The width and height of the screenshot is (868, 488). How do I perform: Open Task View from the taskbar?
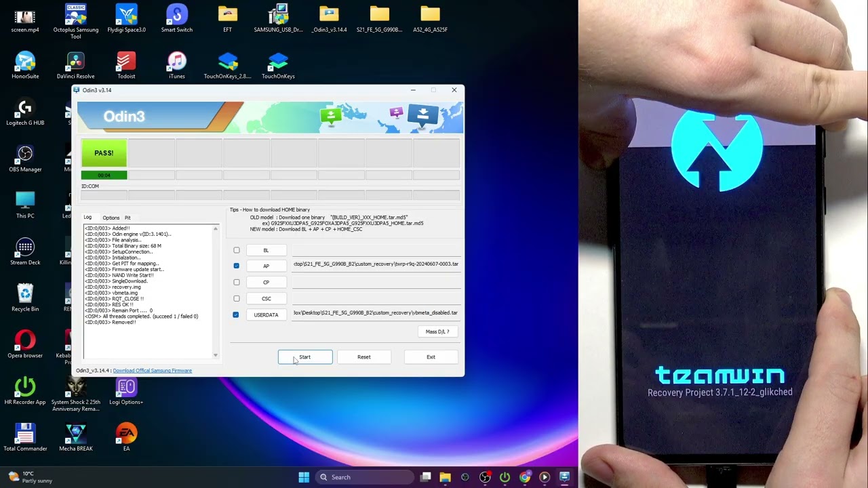coord(425,477)
